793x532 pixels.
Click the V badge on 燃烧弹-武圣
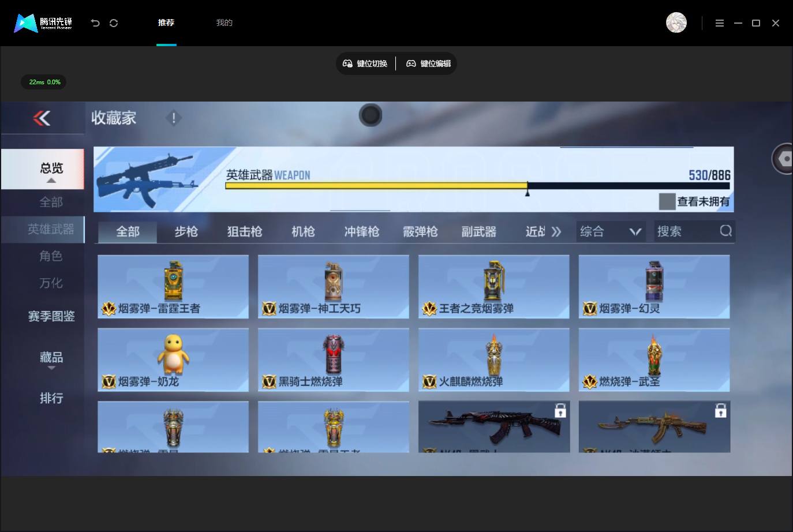pyautogui.click(x=589, y=381)
